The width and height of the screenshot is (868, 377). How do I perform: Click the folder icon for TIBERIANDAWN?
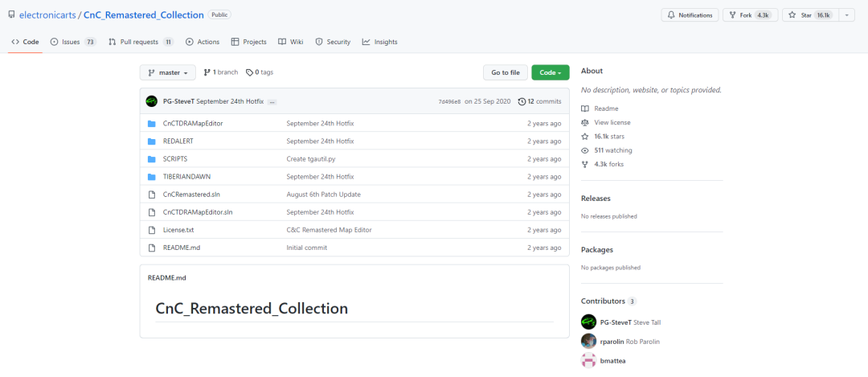pos(152,177)
